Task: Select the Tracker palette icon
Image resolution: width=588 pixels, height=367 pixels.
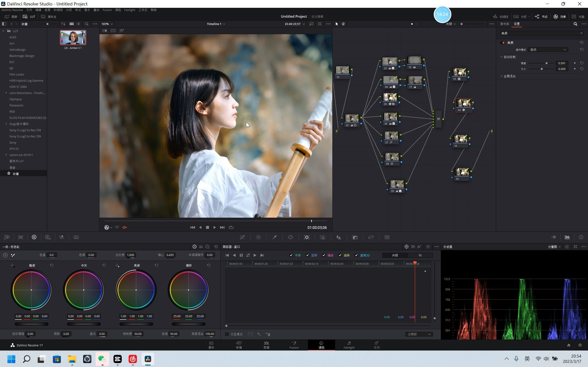Action: [x=307, y=237]
